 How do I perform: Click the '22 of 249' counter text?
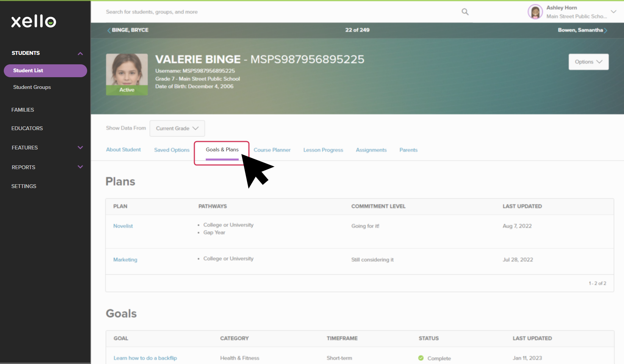pos(357,30)
